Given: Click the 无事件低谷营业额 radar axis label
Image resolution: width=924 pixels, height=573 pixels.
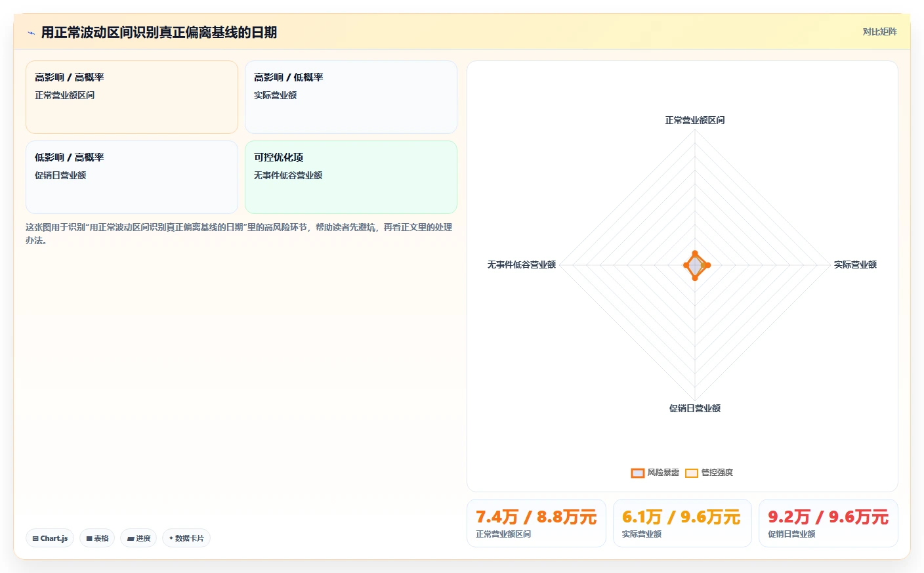Looking at the screenshot, I should coord(522,265).
